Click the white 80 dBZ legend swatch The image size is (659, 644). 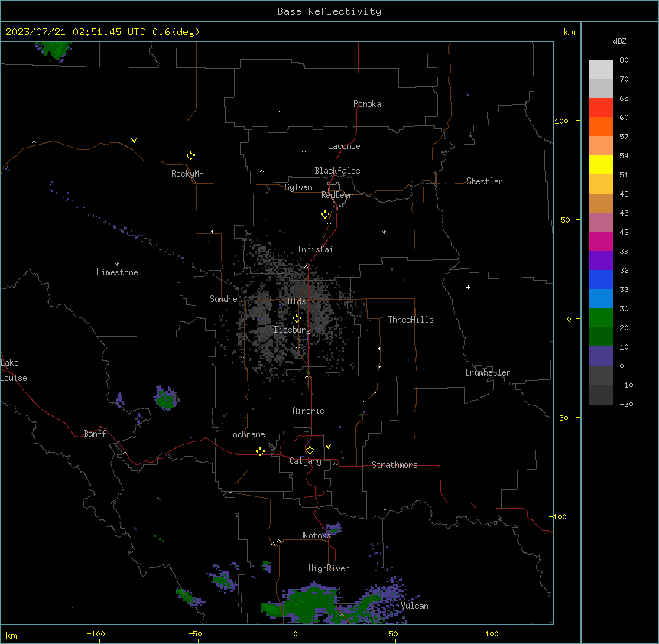(x=601, y=69)
